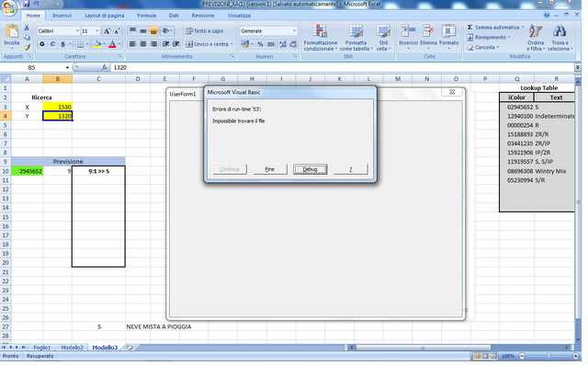Click the Copy icon in Appunti group
This screenshot has height=366, width=588.
[x=27, y=37]
